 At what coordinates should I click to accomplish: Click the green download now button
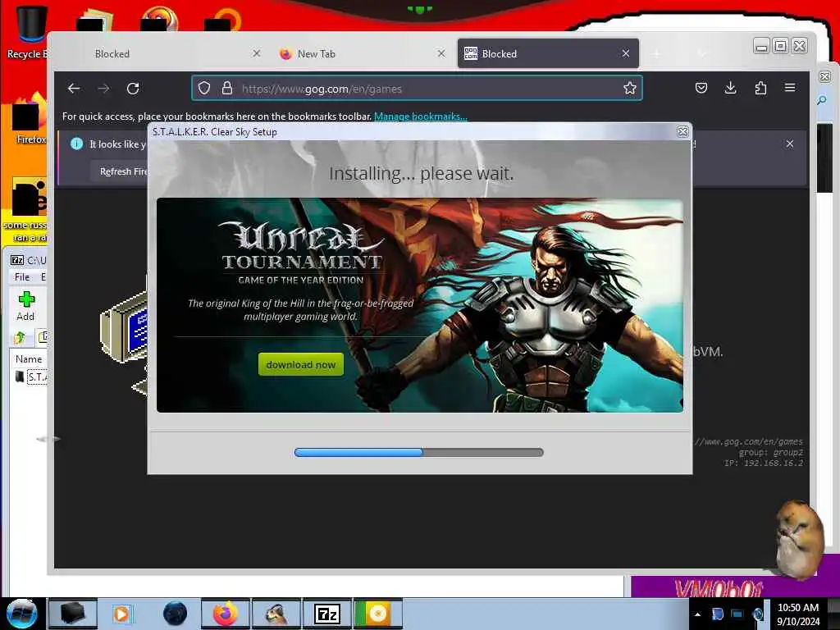300,364
